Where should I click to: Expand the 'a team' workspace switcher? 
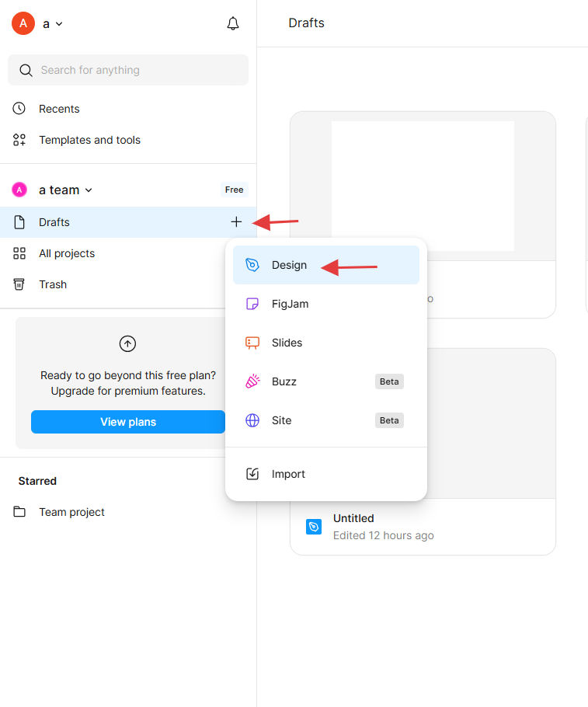(x=66, y=190)
